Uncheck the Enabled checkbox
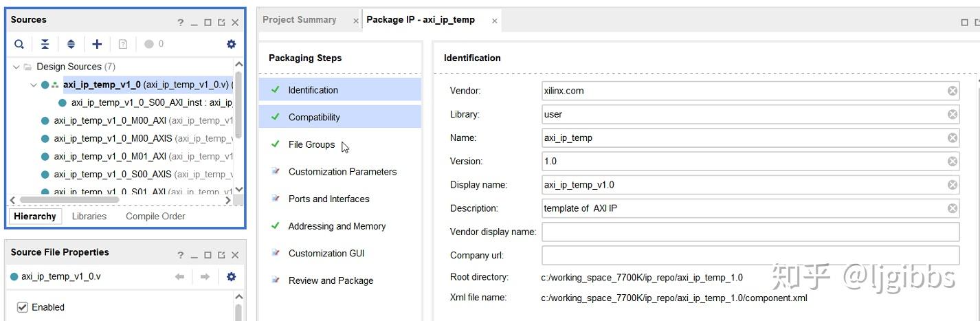This screenshot has width=980, height=321. pos(23,307)
